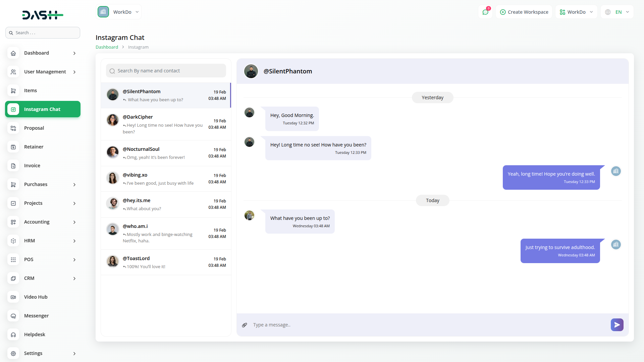Click the Invoice document icon
The image size is (644, 362).
pos(13,166)
